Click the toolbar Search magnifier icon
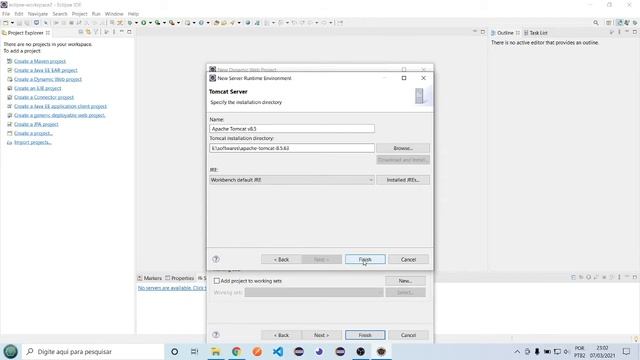640x360 pixels. click(596, 23)
